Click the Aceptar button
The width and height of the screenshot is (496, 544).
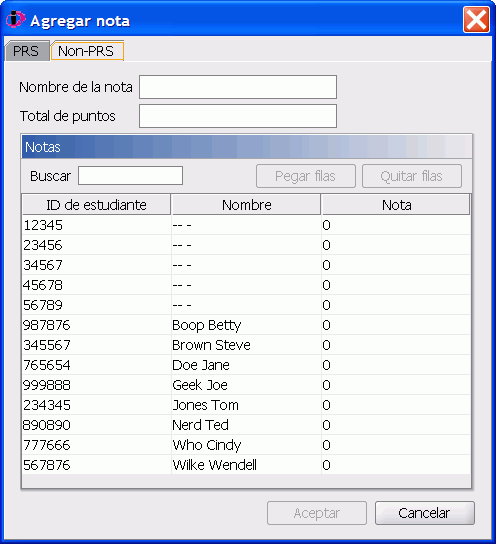click(317, 513)
